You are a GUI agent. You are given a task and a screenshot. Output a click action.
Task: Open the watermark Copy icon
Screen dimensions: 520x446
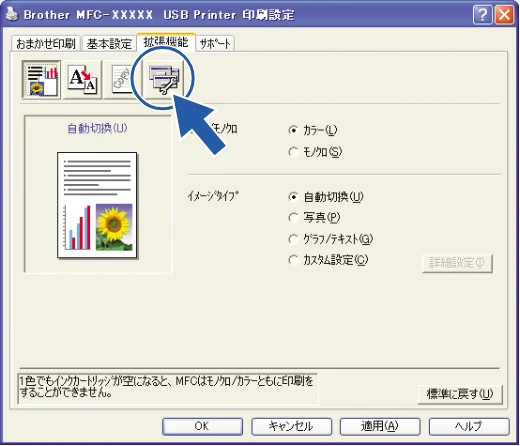pos(121,80)
